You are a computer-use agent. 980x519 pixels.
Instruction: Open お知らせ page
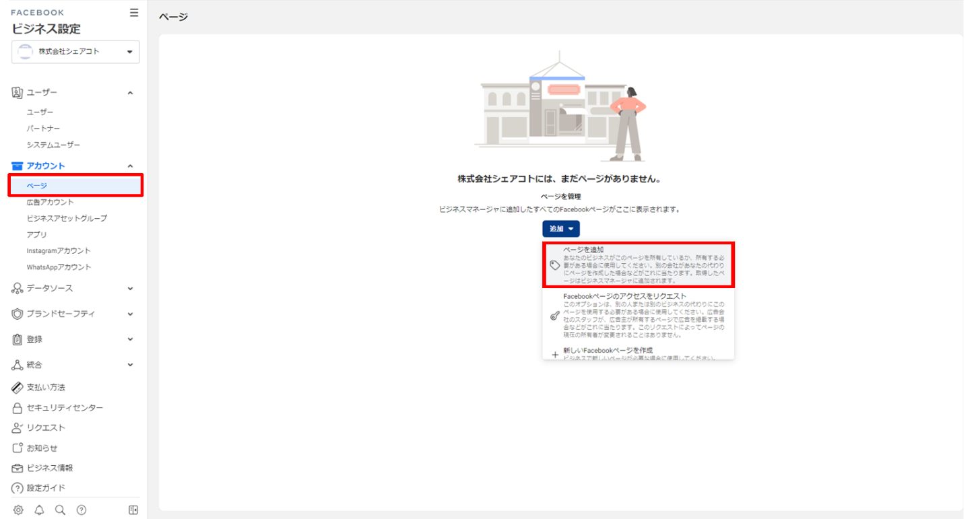coord(42,448)
